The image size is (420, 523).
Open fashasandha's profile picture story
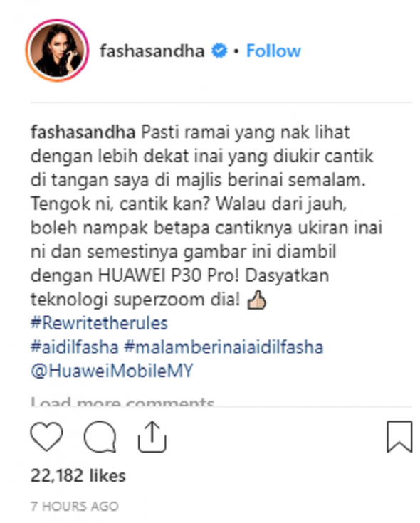[x=58, y=51]
